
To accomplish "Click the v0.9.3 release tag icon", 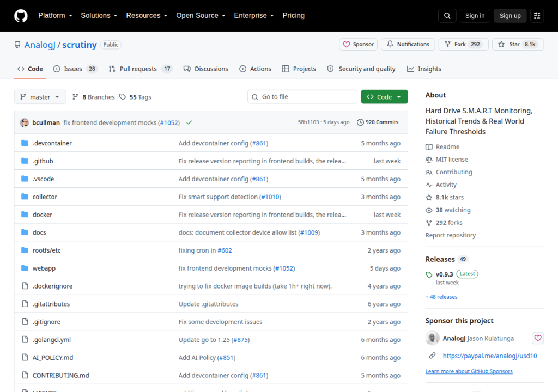I will (429, 274).
